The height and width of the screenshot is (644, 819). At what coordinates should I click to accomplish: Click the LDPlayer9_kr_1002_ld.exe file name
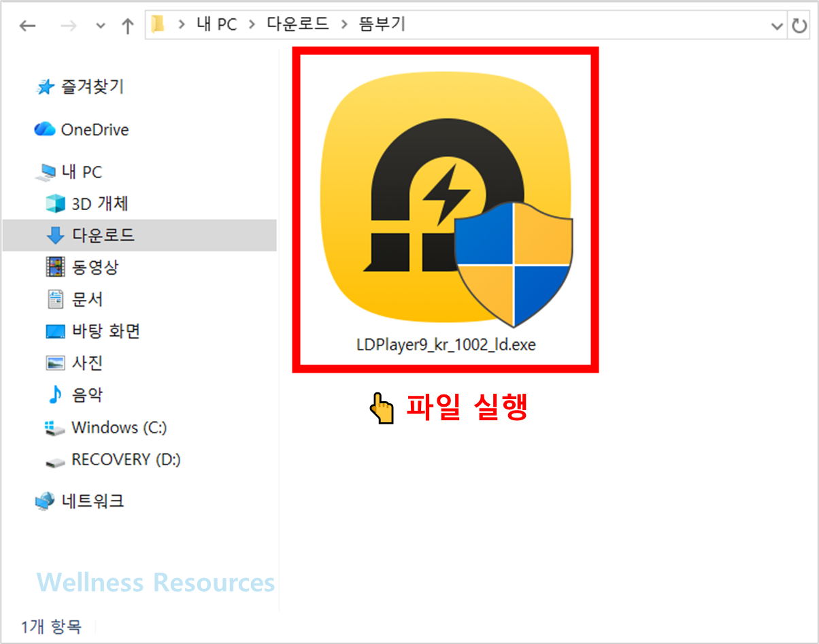(446, 345)
